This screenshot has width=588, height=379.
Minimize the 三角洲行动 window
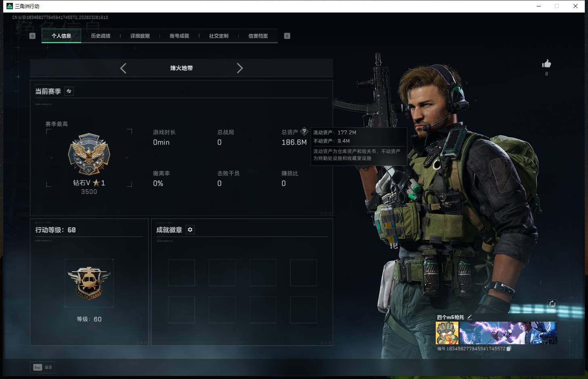coord(539,6)
